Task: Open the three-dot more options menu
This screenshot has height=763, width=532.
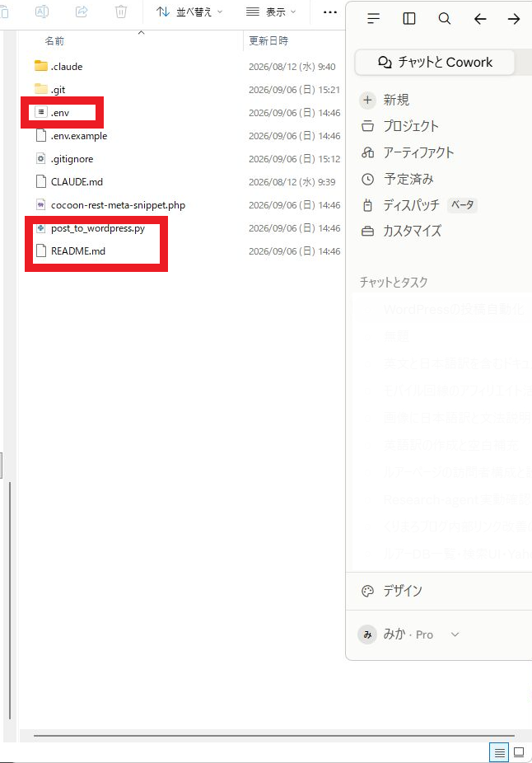Action: pos(330,12)
